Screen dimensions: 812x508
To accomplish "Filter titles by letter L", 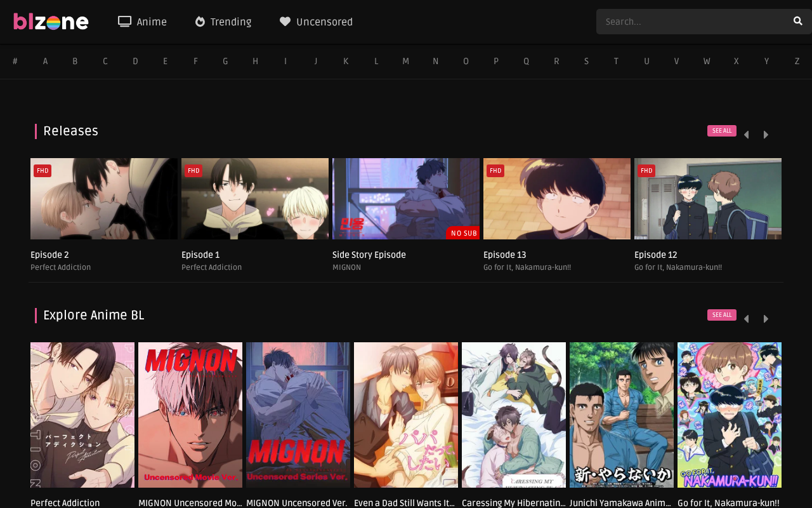I will click(376, 62).
